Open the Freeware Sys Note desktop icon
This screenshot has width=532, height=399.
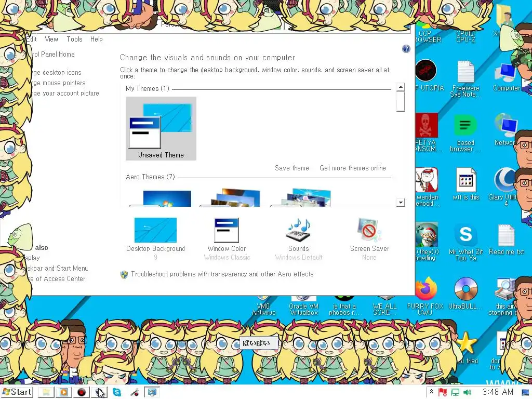coord(465,72)
